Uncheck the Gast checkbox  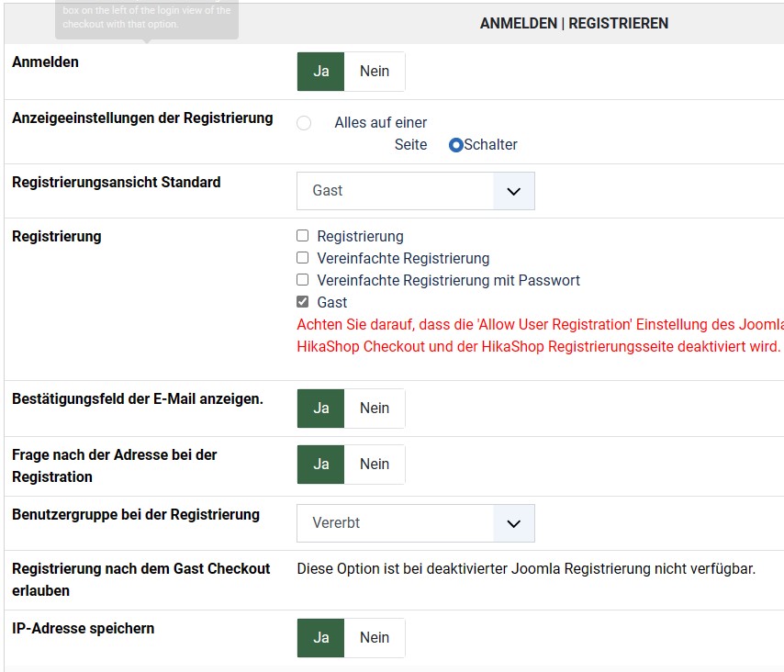pyautogui.click(x=303, y=302)
